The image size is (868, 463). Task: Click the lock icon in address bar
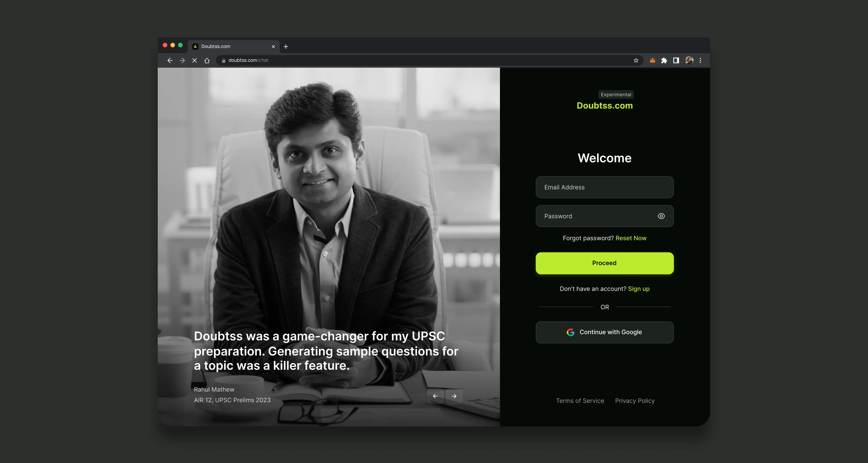[223, 61]
